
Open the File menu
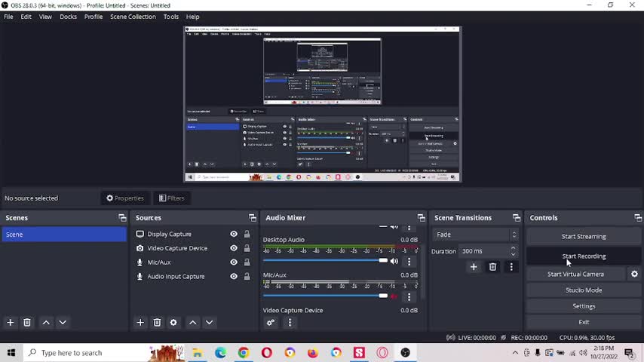click(8, 17)
